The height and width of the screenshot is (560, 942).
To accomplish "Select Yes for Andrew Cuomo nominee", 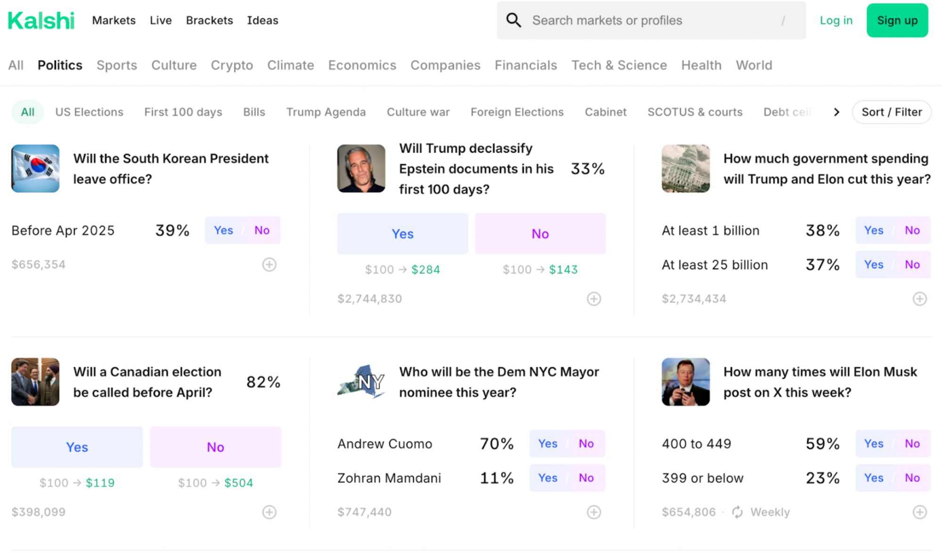I will (x=548, y=443).
